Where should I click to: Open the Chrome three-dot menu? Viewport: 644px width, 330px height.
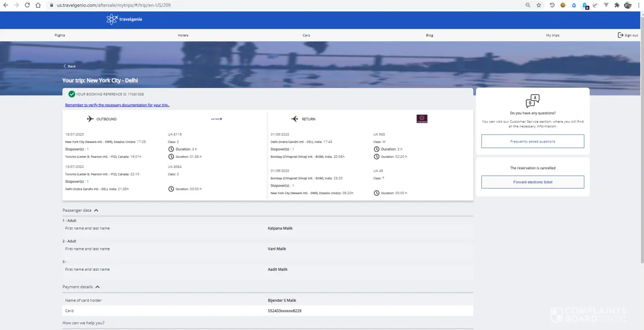639,5
